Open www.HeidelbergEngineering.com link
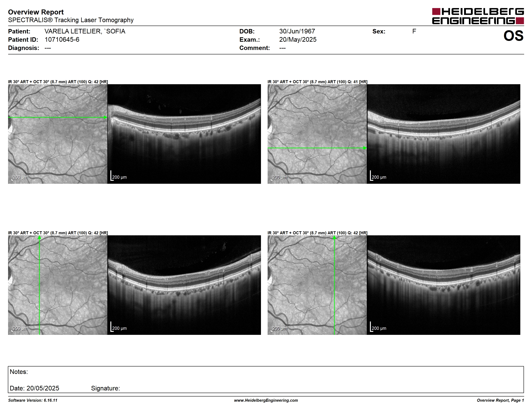Screen dimensions: 532x411 266,400
